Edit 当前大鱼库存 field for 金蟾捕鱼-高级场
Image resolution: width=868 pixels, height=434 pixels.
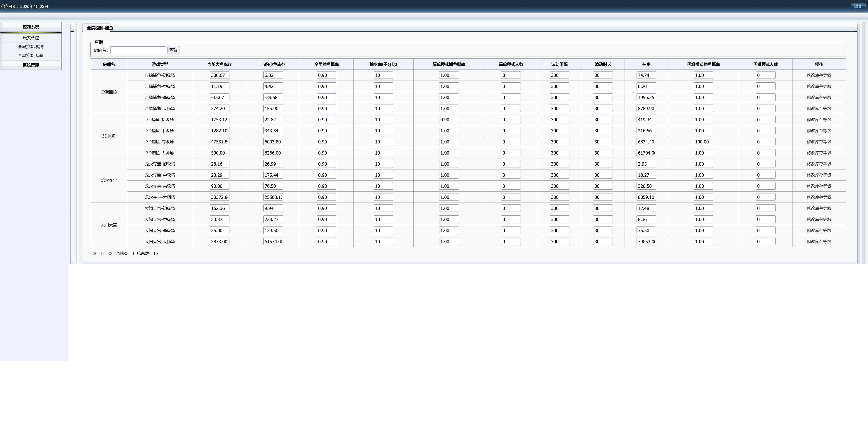(x=219, y=98)
